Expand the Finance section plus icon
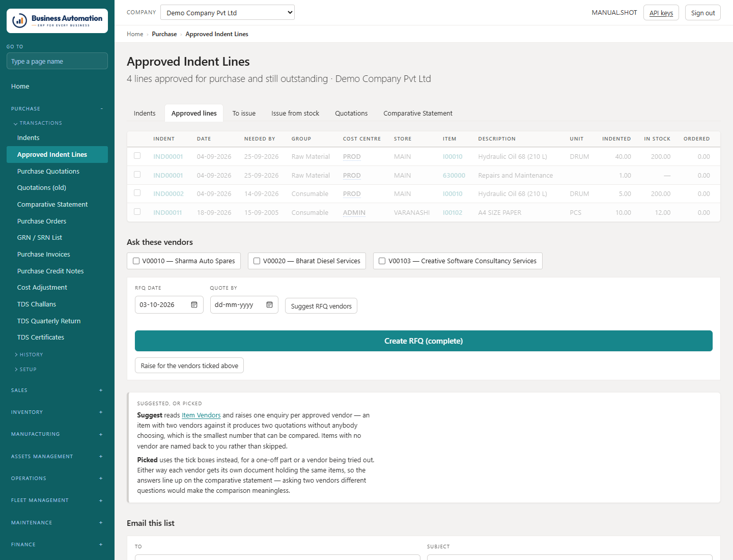The image size is (733, 560). (101, 545)
